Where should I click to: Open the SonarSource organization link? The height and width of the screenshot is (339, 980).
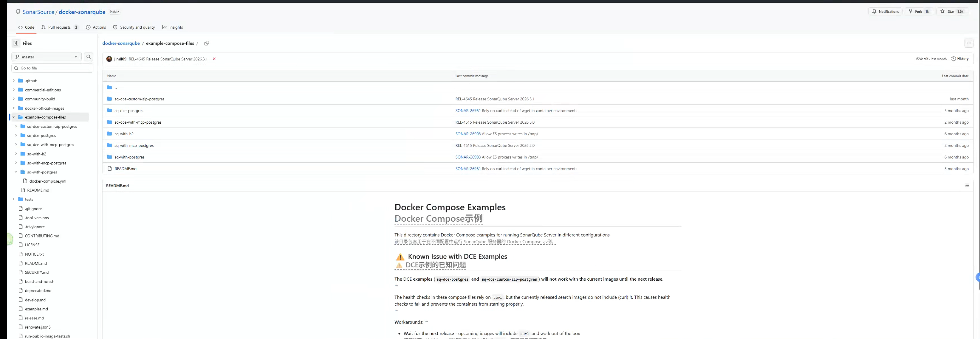[38, 12]
